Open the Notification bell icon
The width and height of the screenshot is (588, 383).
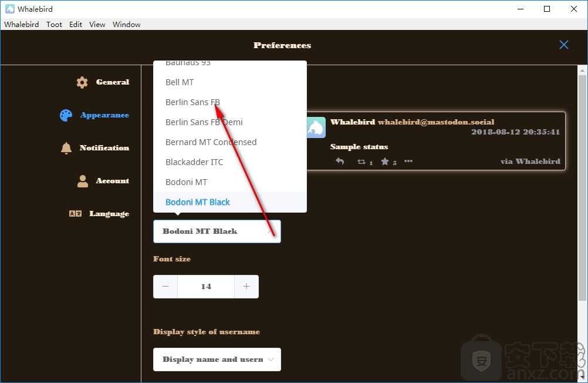point(66,148)
